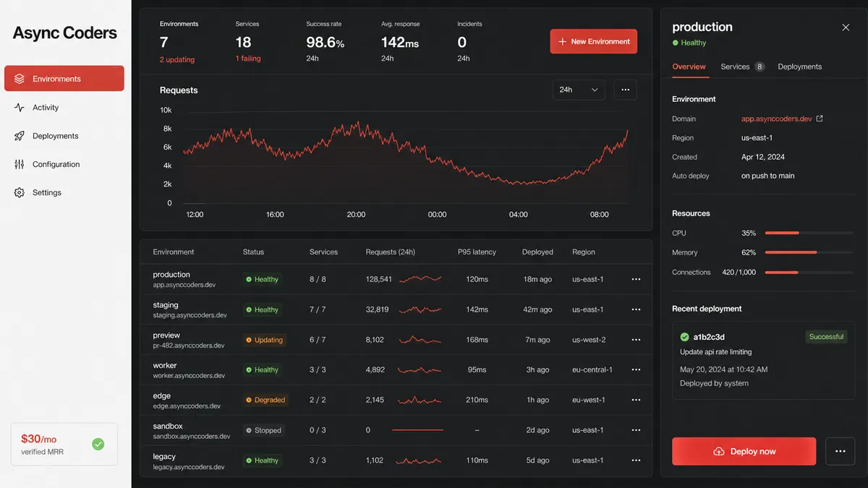This screenshot has height=488, width=868.
Task: Switch to the Deployments tab in panel
Action: tap(799, 67)
